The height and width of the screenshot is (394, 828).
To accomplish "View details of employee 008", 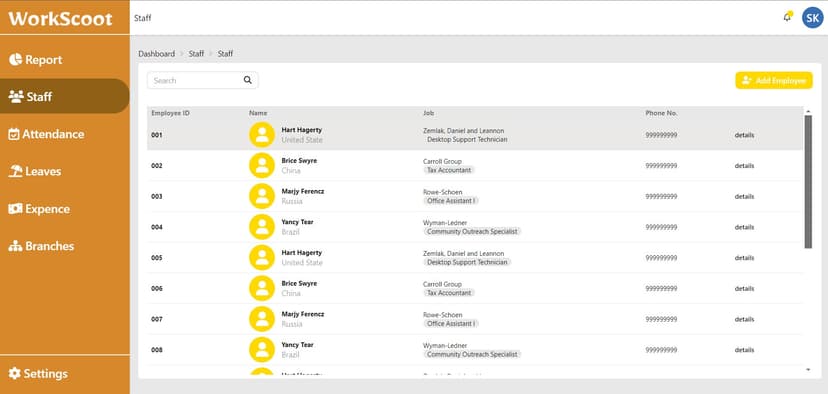I will tap(744, 350).
